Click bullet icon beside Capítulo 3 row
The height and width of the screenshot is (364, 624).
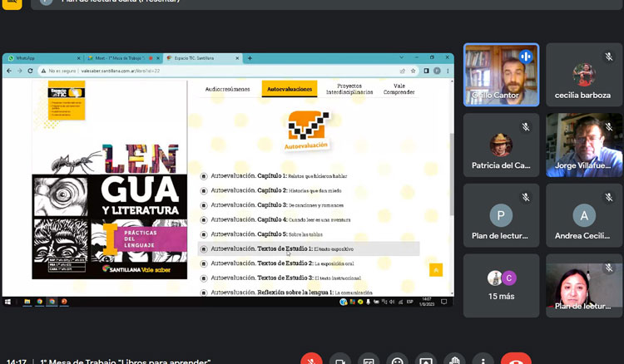coord(204,205)
